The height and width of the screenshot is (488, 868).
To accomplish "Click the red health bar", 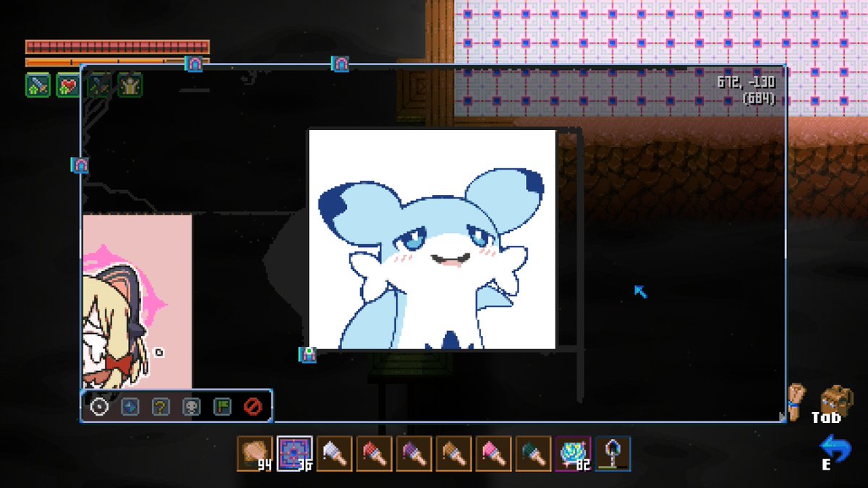I will coord(117,47).
